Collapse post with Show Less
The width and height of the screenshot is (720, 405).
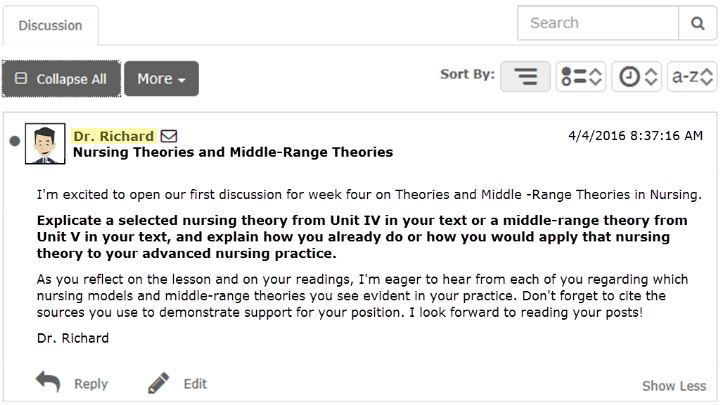point(674,386)
